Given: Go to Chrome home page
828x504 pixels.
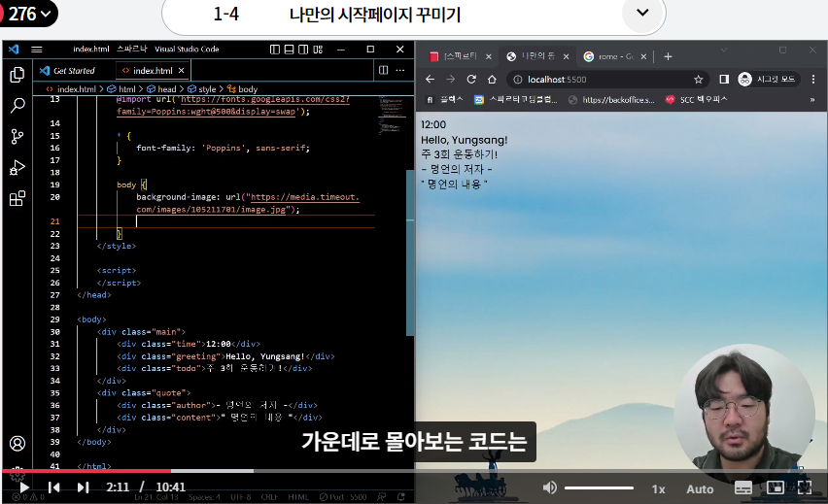Looking at the screenshot, I should [492, 80].
